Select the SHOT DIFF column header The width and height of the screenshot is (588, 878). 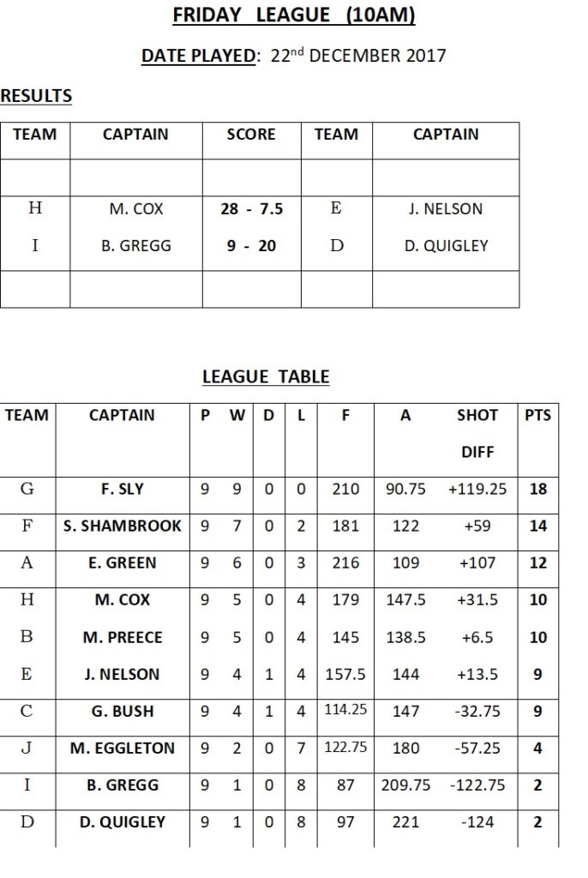477,433
